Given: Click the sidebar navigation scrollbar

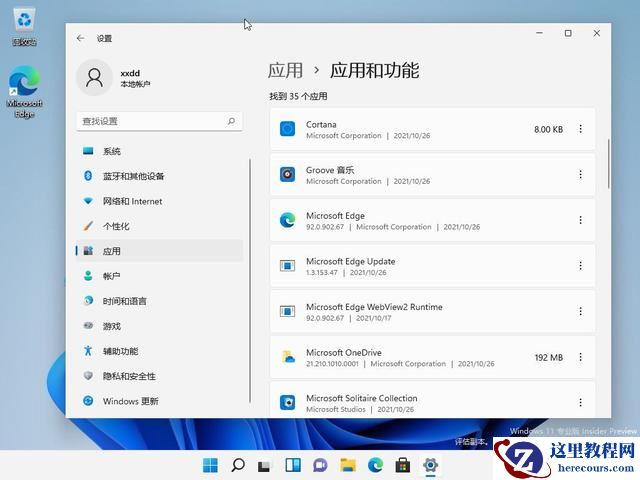Looking at the screenshot, I should (250, 281).
